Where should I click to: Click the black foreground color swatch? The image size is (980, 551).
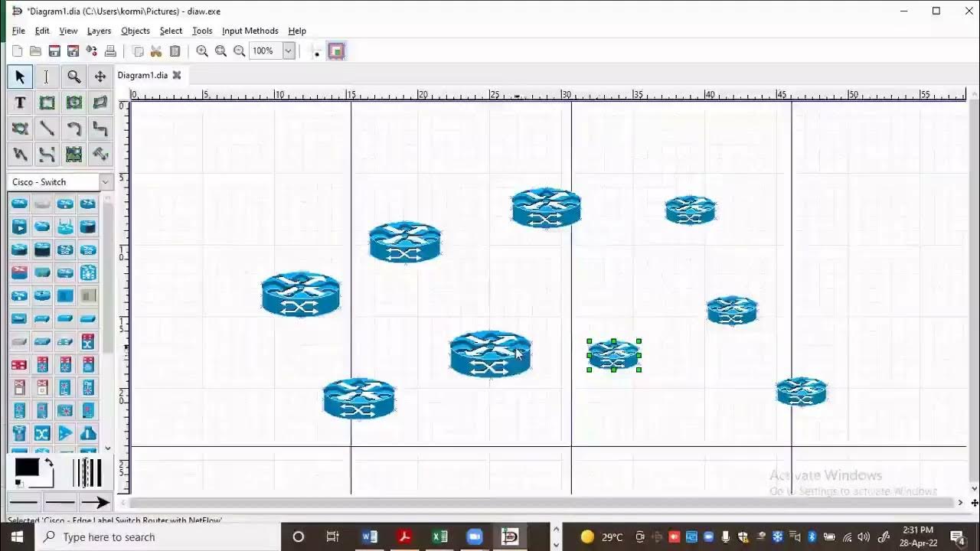click(27, 468)
